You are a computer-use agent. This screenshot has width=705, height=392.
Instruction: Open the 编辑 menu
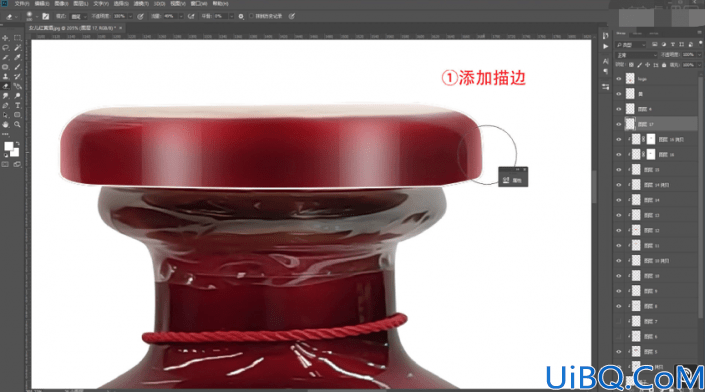pos(42,4)
